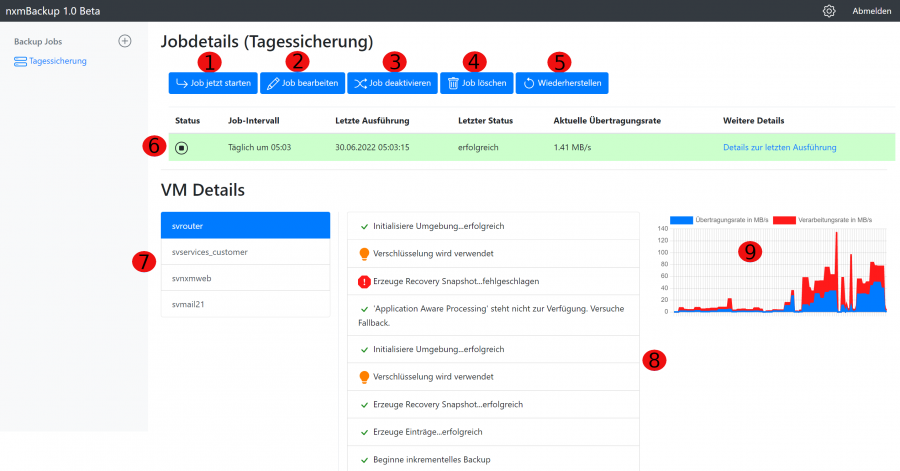
Task: Toggle the red Verarbeitungsrate legend swatch
Action: [783, 219]
